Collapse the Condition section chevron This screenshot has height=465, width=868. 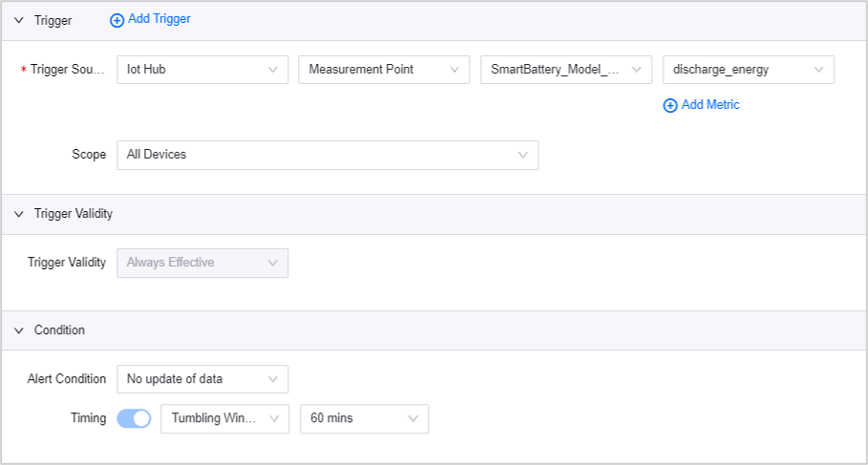click(18, 330)
